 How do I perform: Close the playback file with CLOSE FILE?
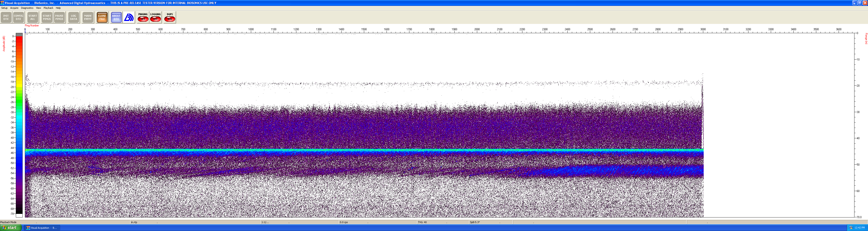pyautogui.click(x=102, y=17)
